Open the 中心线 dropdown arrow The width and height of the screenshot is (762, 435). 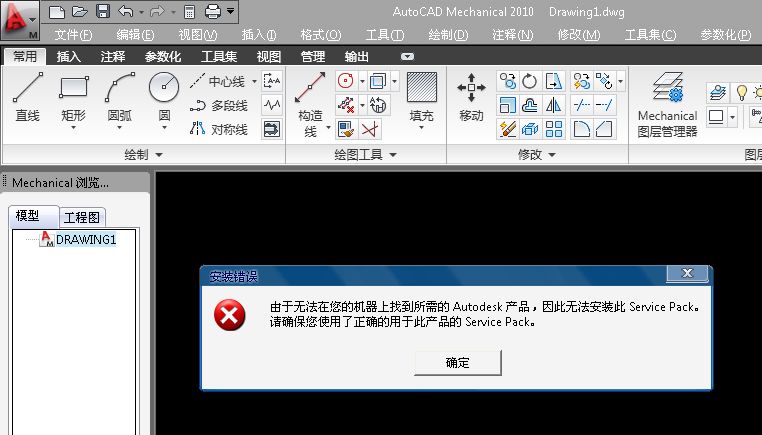tap(254, 82)
